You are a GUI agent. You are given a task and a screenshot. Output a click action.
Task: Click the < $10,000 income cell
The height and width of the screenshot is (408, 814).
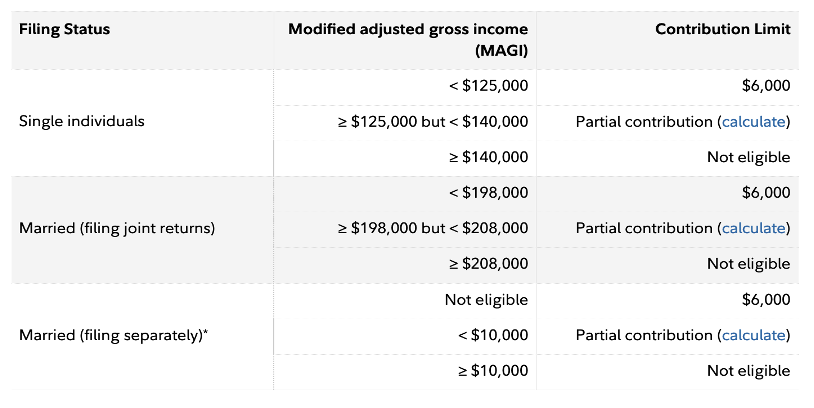point(492,335)
